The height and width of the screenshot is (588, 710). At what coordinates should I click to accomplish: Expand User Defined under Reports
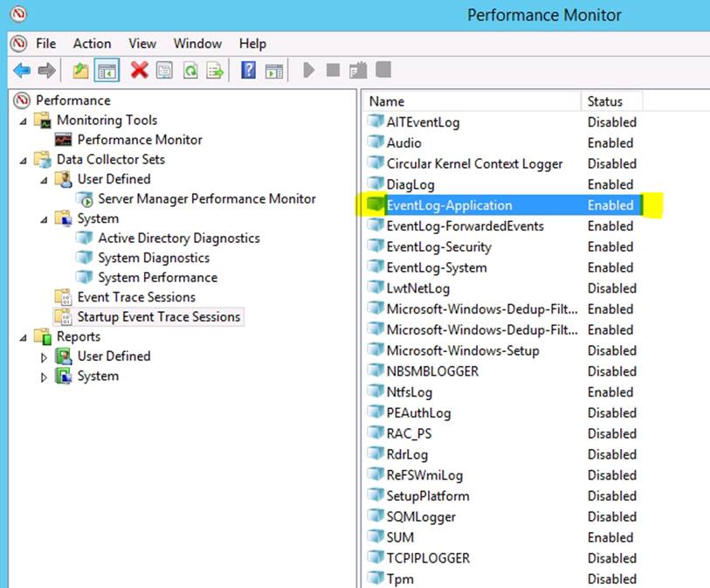tap(44, 356)
